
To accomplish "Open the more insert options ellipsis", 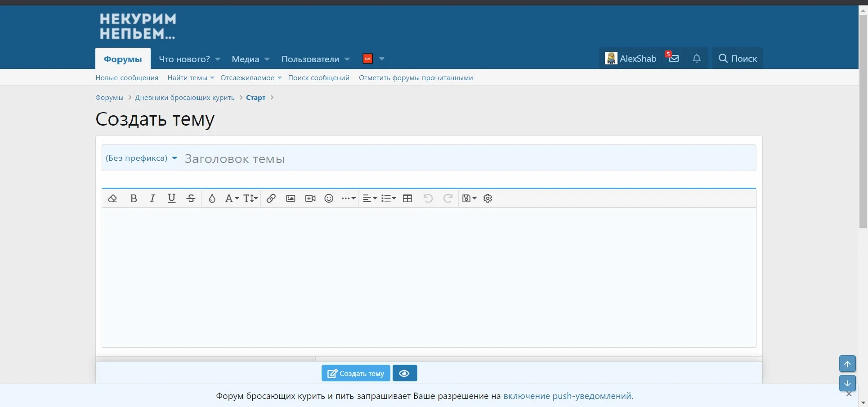I will tap(349, 199).
